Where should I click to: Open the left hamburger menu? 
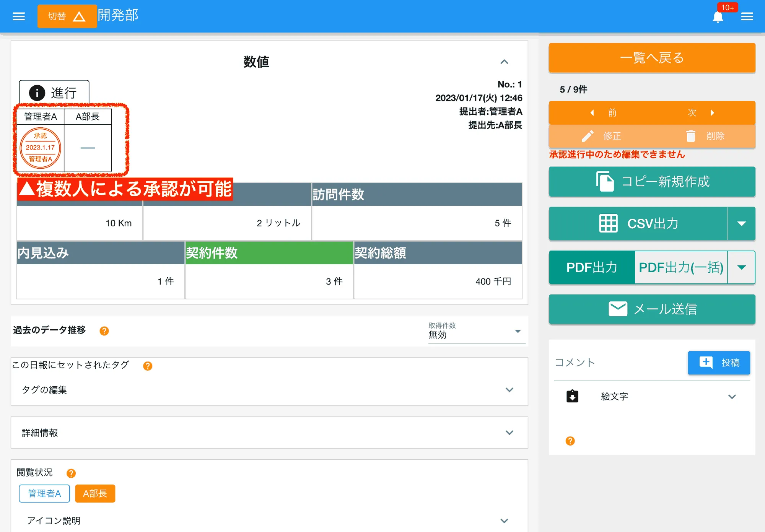point(18,16)
